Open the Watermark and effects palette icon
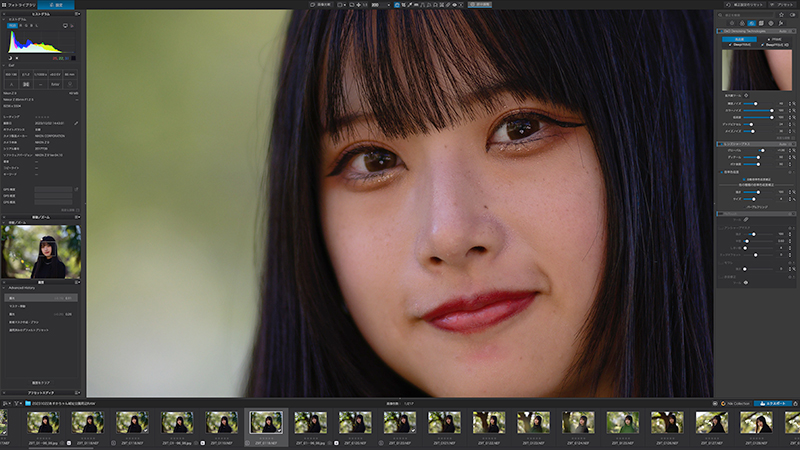The height and width of the screenshot is (450, 800). [781, 23]
